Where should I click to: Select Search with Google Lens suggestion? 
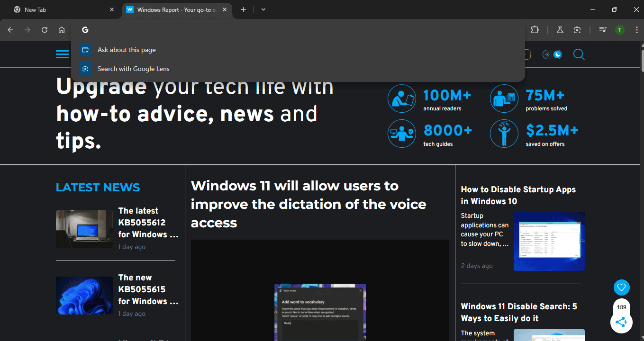coord(298,69)
